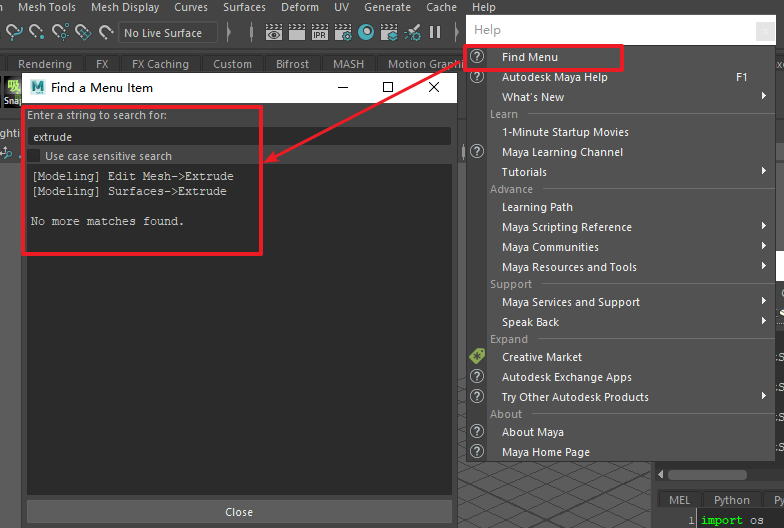Click the extrude search string field
The image size is (784, 528).
click(x=239, y=136)
